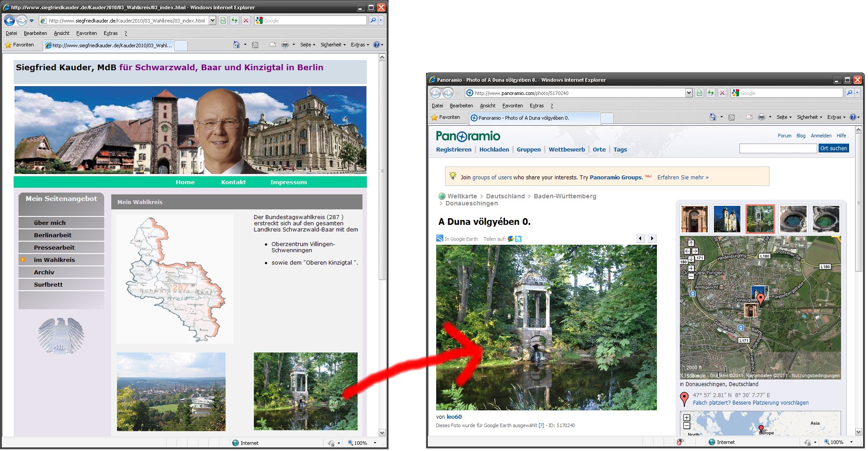Image resolution: width=868 pixels, height=451 pixels.
Task: Click Stop icon in Kauder browser window
Action: [246, 20]
